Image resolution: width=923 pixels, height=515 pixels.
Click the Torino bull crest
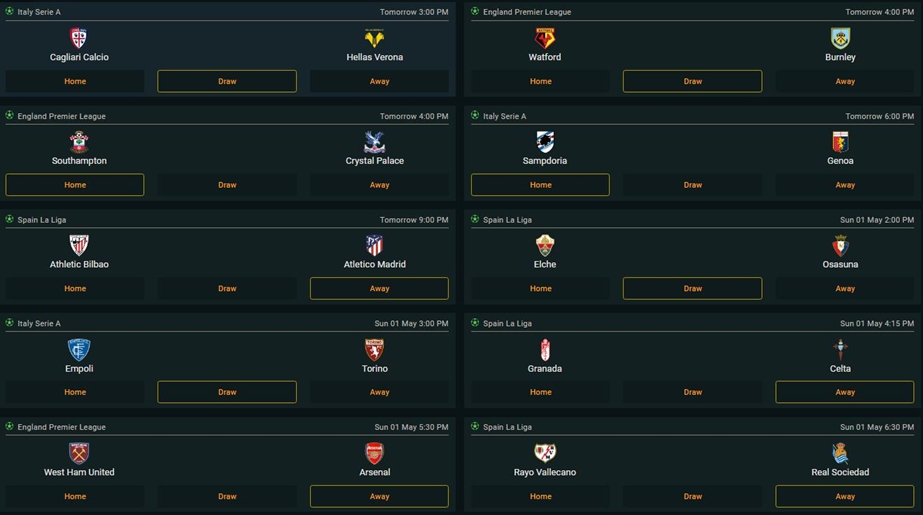click(374, 350)
